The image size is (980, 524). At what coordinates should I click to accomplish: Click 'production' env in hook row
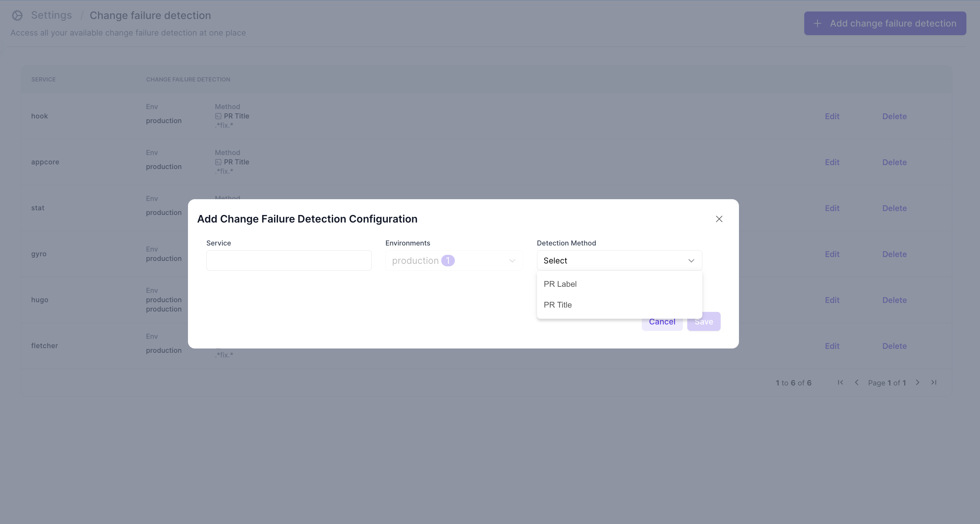pos(164,121)
